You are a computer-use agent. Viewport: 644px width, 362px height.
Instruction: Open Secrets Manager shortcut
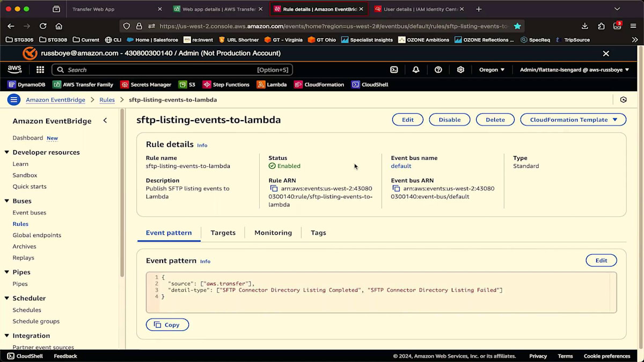(146, 85)
